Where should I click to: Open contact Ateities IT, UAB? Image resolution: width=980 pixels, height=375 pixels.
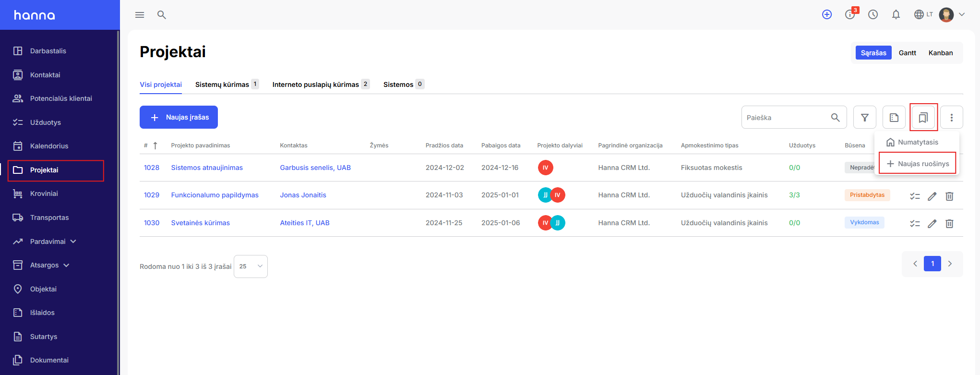[x=305, y=223]
